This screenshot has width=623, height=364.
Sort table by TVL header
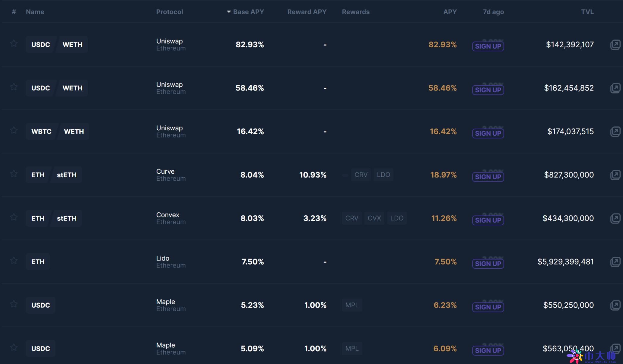tap(587, 12)
